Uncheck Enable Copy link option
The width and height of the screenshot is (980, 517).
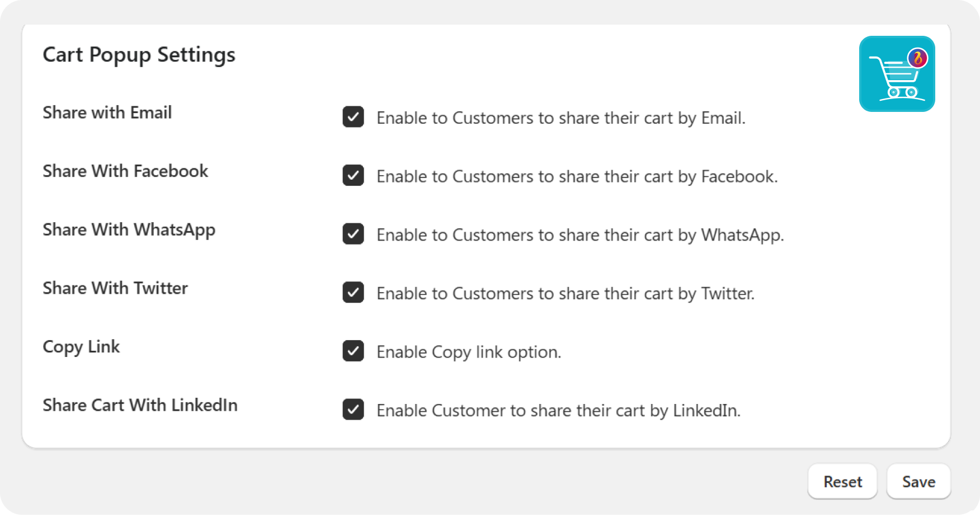tap(354, 351)
